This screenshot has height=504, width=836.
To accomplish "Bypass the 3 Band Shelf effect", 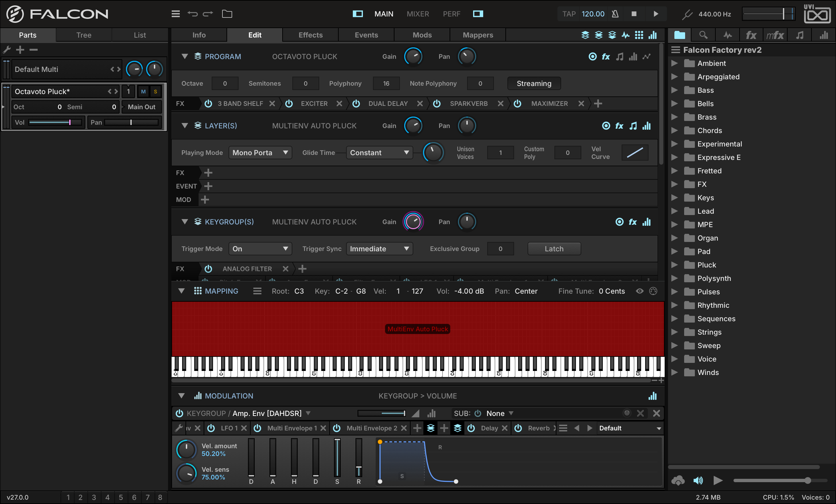I will tap(208, 103).
